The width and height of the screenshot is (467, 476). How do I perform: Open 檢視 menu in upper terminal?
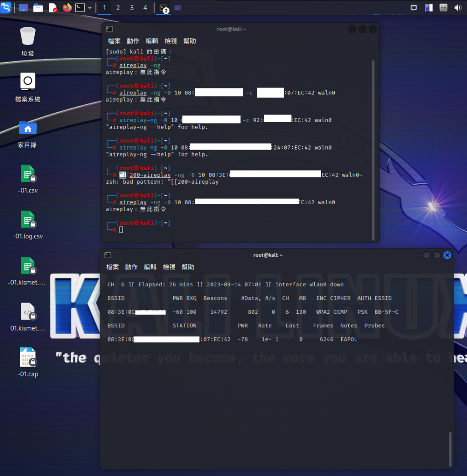tap(171, 41)
